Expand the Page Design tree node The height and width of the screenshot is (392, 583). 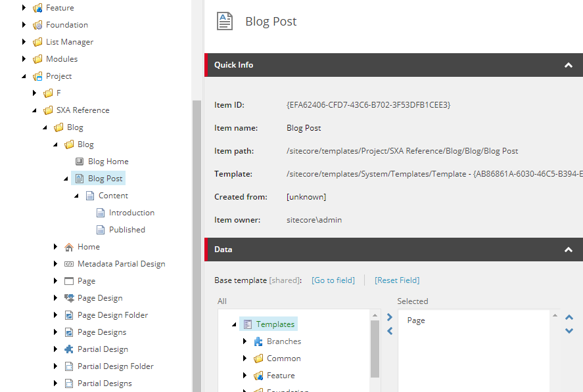coord(55,298)
